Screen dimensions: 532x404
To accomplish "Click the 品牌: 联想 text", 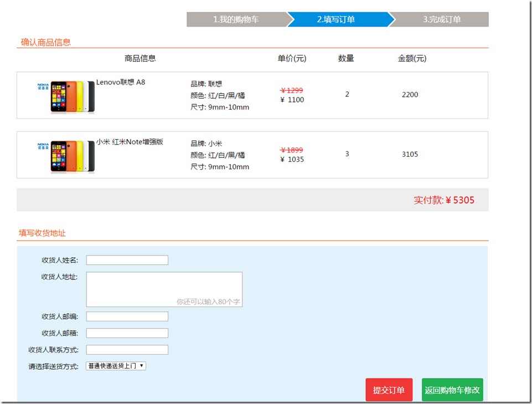I will point(206,84).
